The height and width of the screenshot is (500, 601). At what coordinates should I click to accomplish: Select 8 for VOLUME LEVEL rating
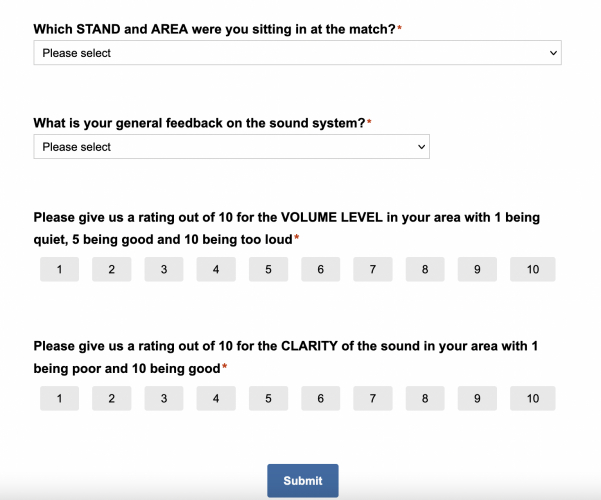[425, 269]
